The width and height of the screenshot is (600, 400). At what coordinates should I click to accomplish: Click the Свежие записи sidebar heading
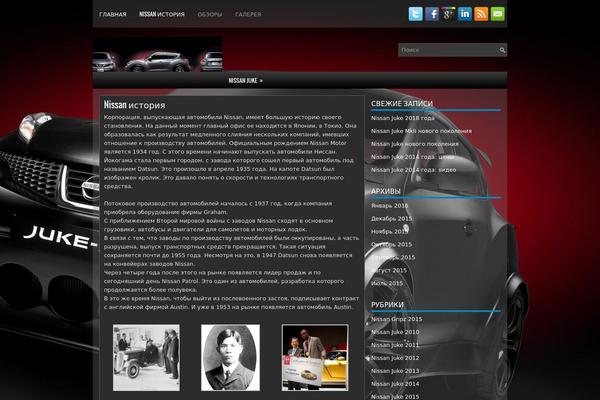point(402,104)
